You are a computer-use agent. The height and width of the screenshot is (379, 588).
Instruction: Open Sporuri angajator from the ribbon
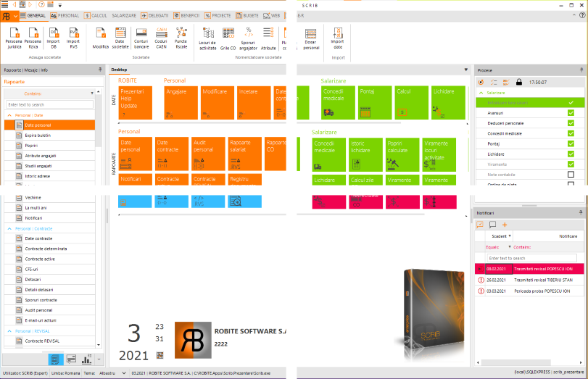pos(248,38)
